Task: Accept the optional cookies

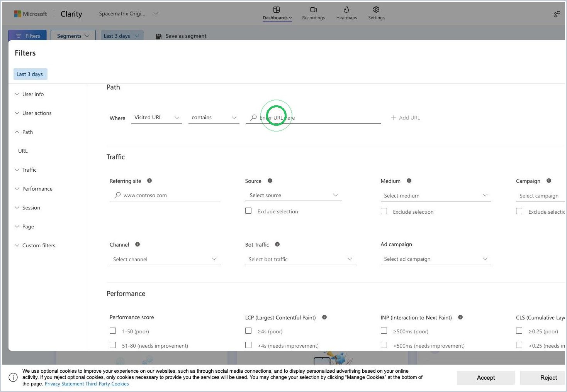Action: point(486,378)
